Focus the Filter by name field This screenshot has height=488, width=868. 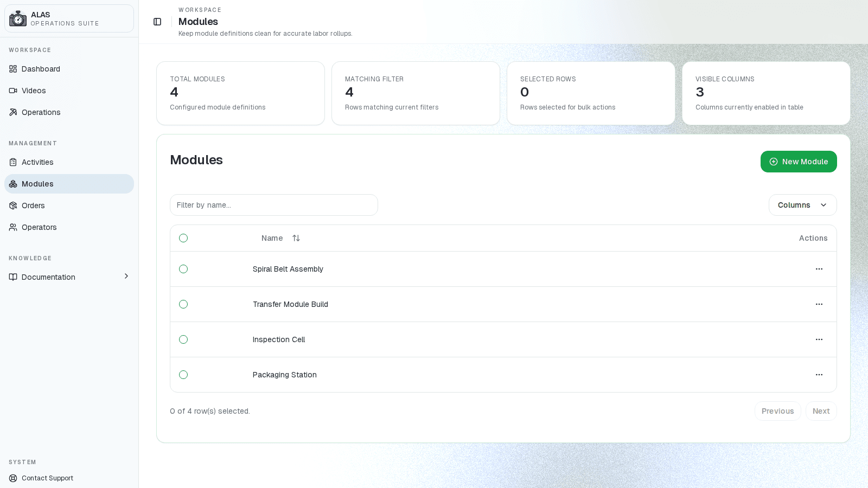[274, 205]
